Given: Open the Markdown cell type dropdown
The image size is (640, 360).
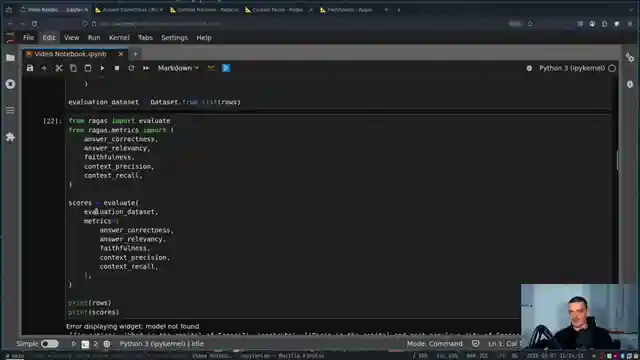Looking at the screenshot, I should (178, 68).
